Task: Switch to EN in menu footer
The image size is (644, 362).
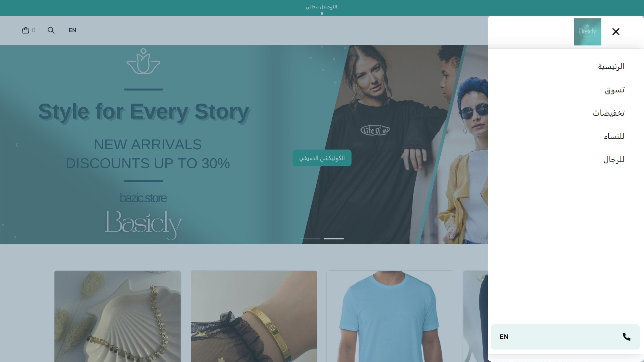Action: (x=504, y=337)
